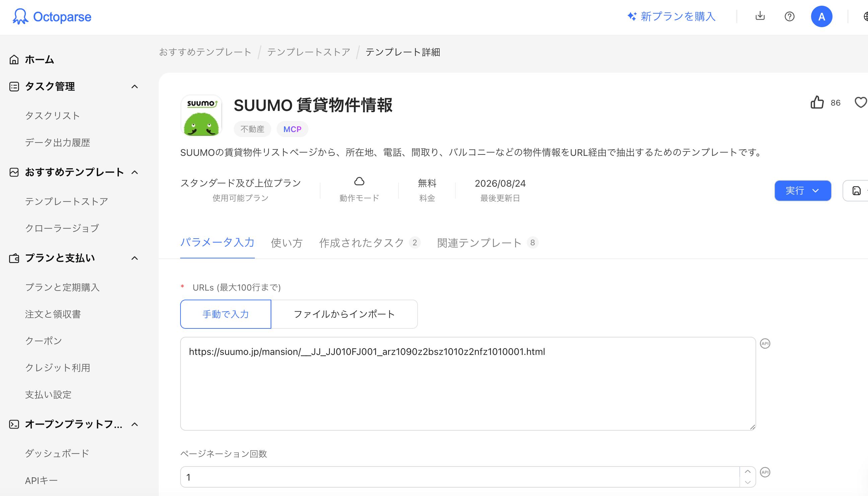Viewport: 868px width, 496px height.
Task: Click the スタンダード及び上位プラン text
Action: coord(241,183)
